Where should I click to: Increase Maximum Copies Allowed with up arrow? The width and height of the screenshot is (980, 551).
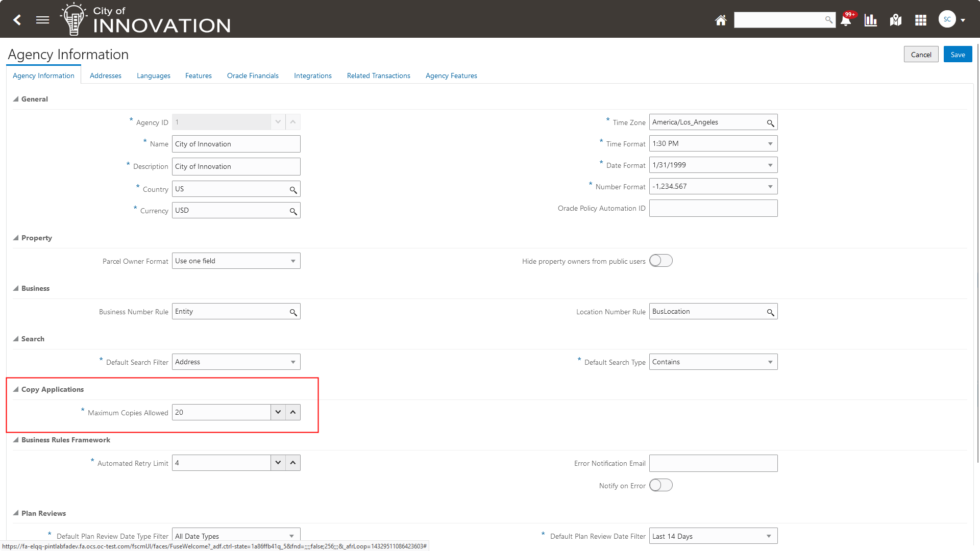tap(293, 412)
